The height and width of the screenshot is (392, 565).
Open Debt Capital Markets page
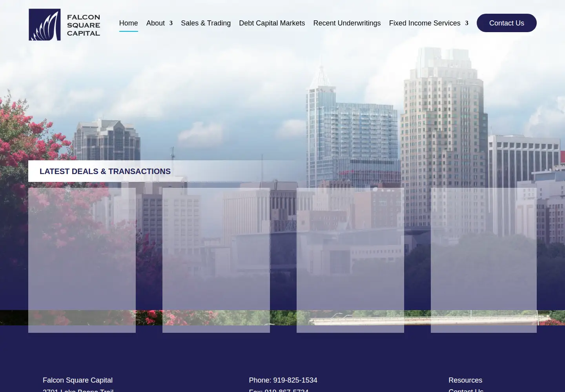(x=272, y=23)
